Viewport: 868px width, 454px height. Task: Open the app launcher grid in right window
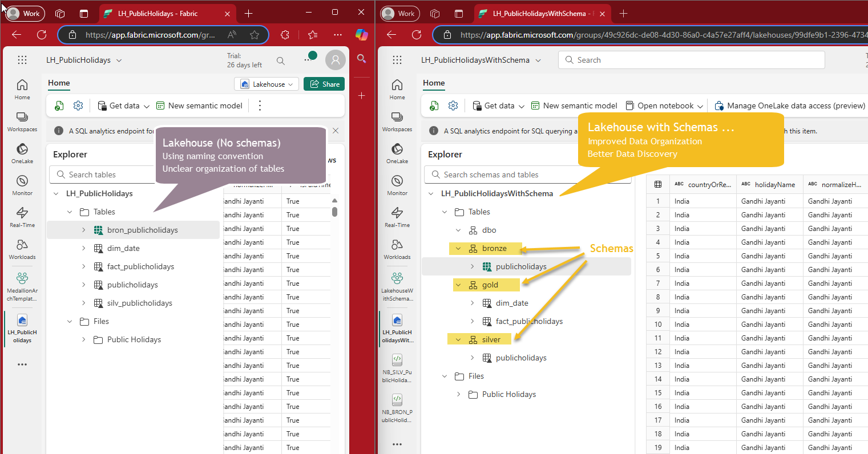pos(397,60)
